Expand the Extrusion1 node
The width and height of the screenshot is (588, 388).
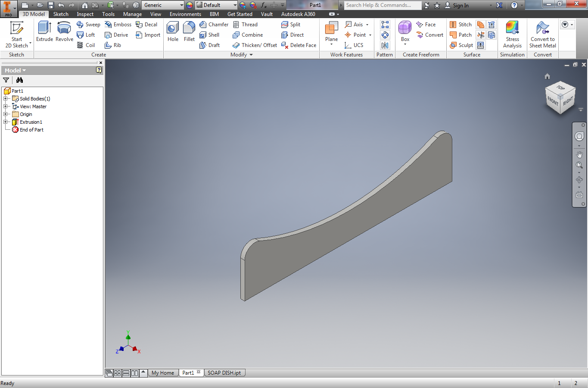6,122
